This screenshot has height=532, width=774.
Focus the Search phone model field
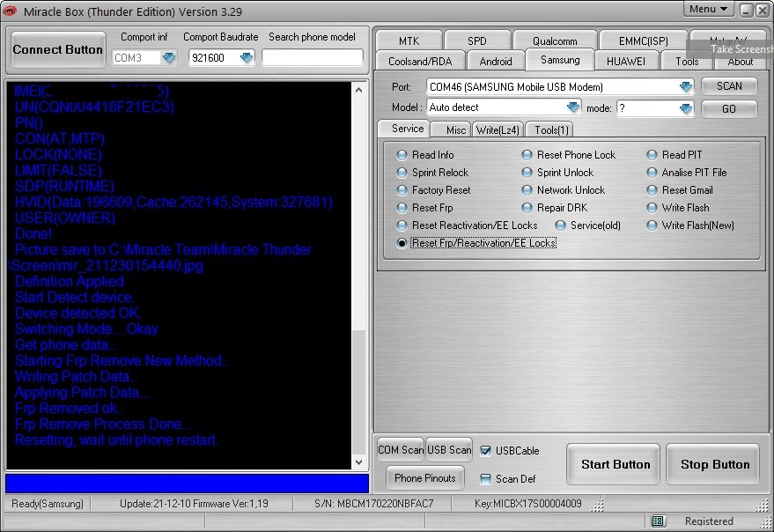point(313,58)
